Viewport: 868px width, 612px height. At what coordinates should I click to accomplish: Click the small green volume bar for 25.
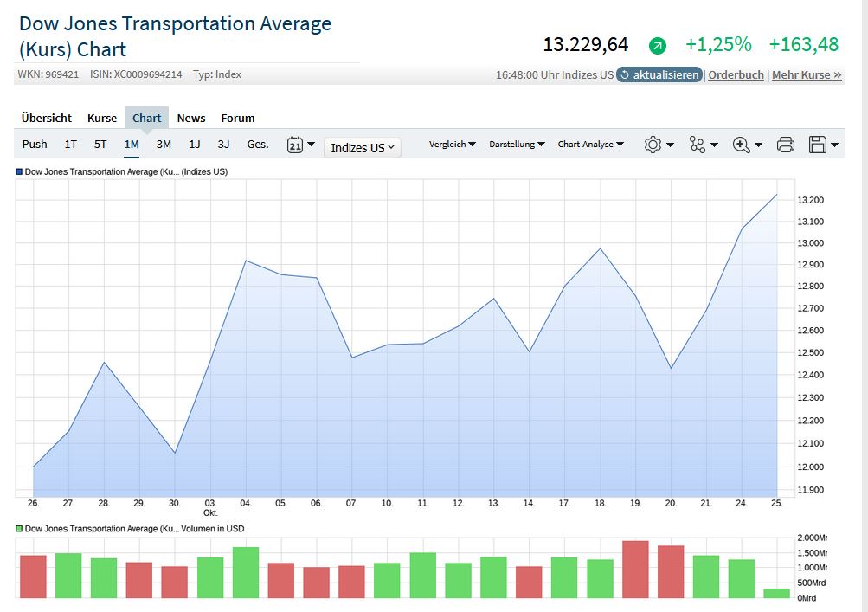point(776,593)
